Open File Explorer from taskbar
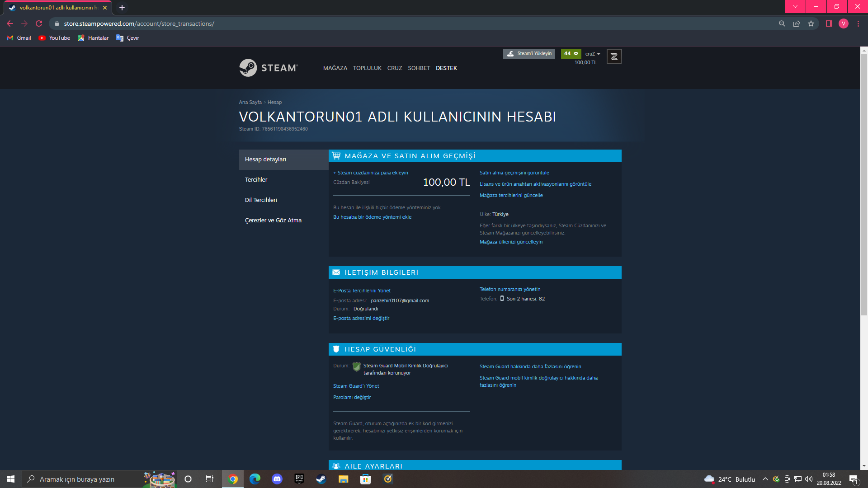 (344, 479)
